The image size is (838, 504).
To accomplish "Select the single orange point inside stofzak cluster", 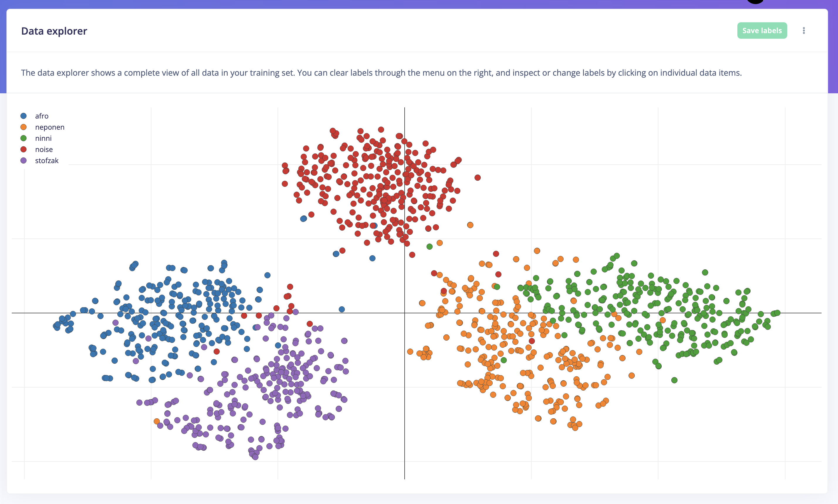I will click(x=157, y=421).
